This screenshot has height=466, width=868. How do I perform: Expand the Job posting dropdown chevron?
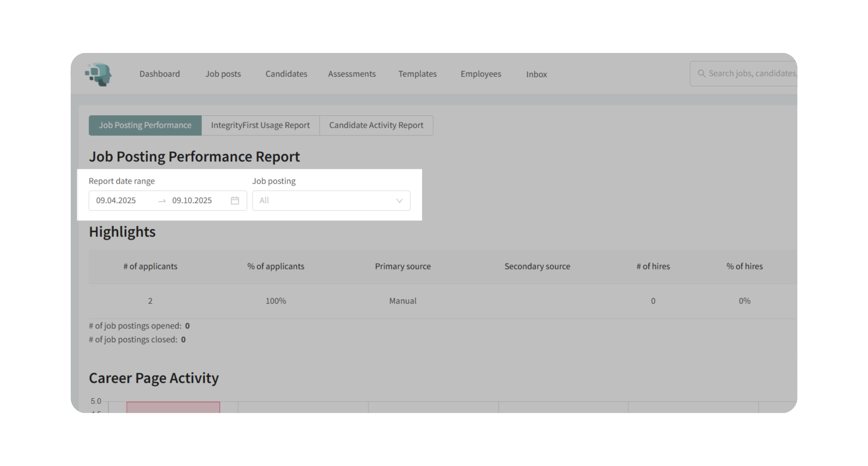(x=399, y=201)
